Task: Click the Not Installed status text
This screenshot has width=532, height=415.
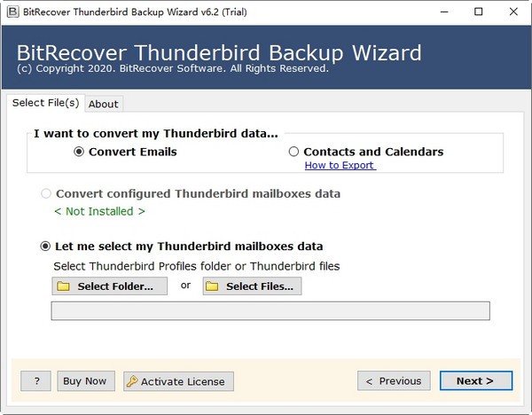Action: click(x=99, y=211)
